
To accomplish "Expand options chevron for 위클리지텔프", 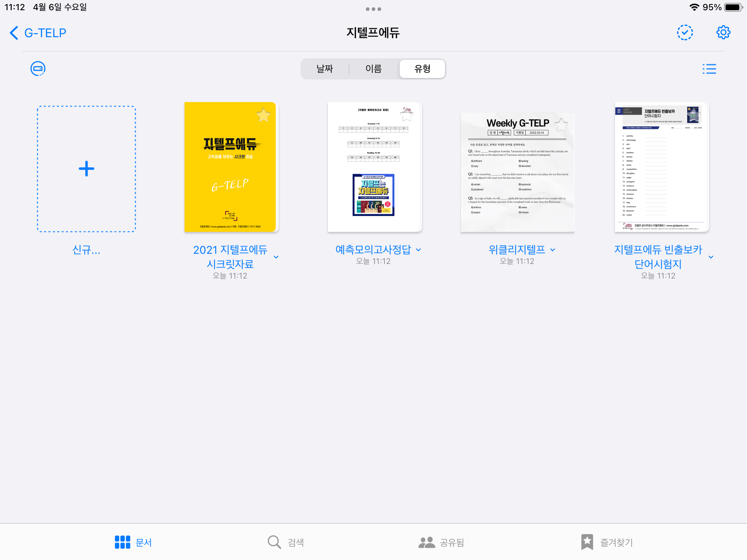I will [553, 250].
